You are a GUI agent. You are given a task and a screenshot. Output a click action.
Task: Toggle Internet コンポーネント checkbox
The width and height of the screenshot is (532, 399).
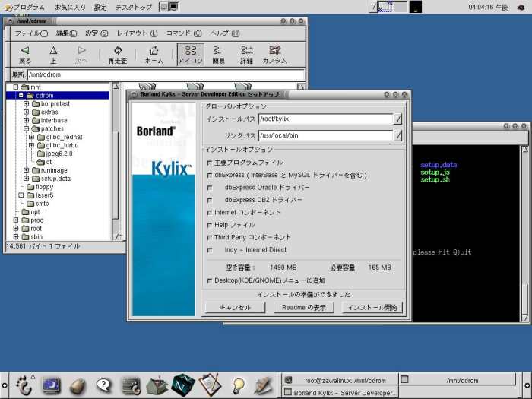210,213
